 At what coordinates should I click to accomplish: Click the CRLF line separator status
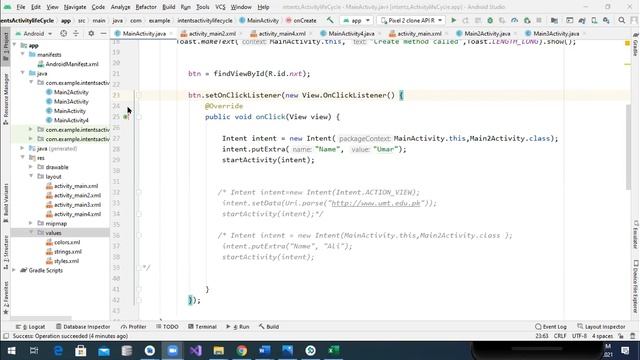(560, 336)
